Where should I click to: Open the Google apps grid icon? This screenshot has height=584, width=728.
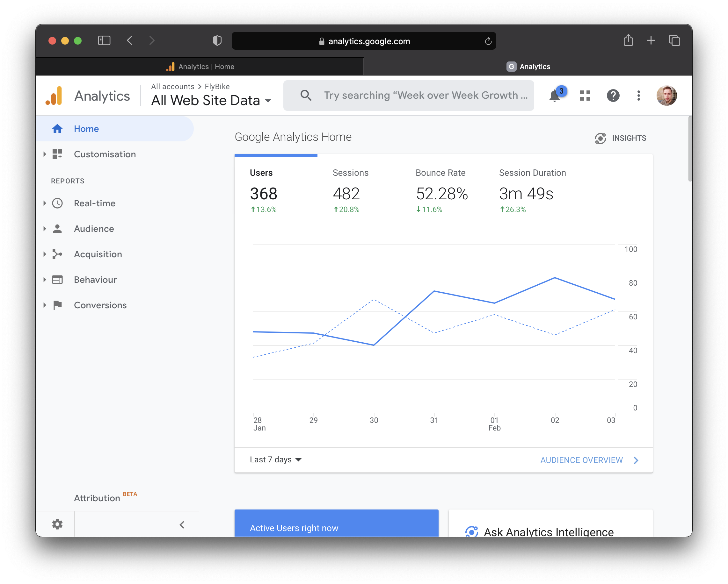pos(585,96)
